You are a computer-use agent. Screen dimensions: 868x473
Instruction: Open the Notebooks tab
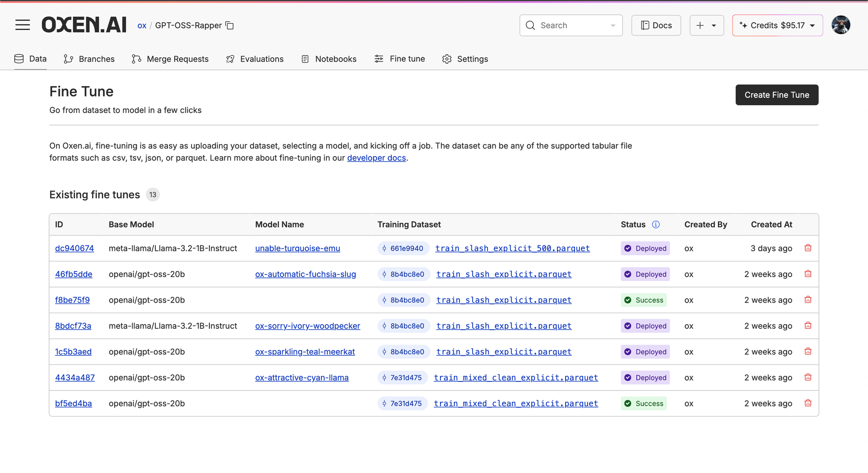(329, 59)
